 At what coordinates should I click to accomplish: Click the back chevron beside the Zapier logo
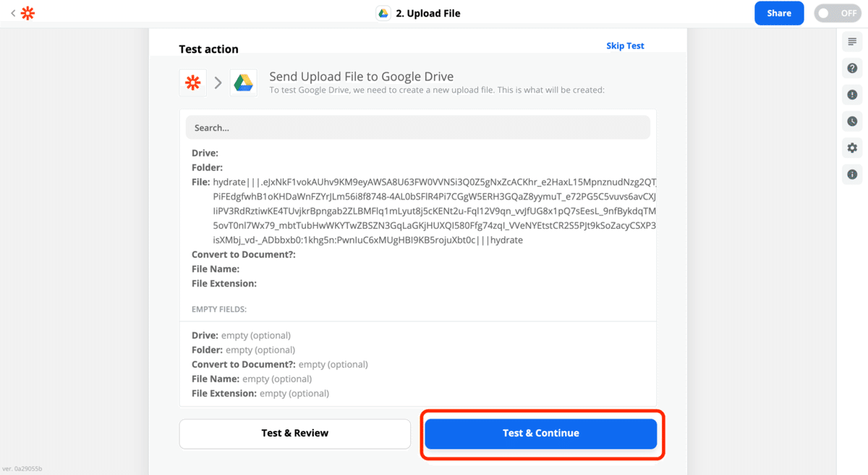(x=13, y=13)
